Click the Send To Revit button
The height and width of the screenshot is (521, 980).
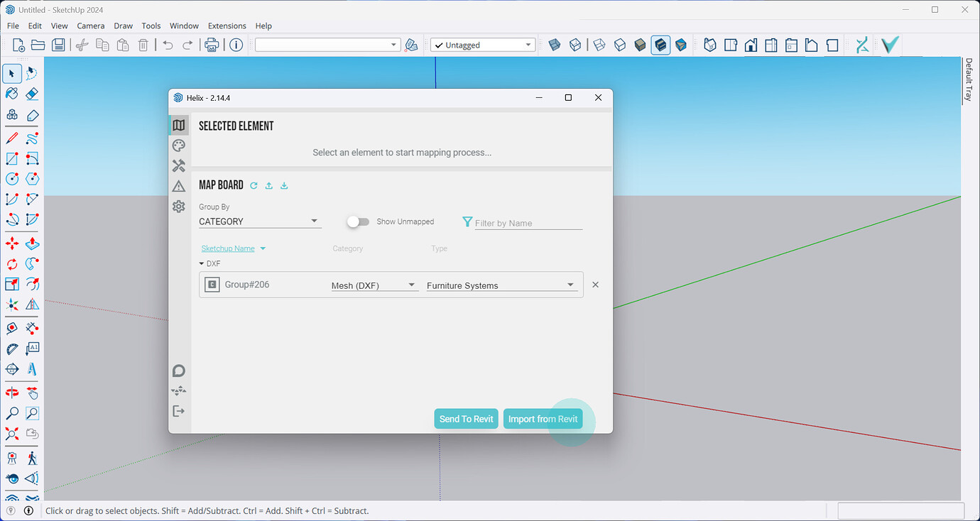466,419
